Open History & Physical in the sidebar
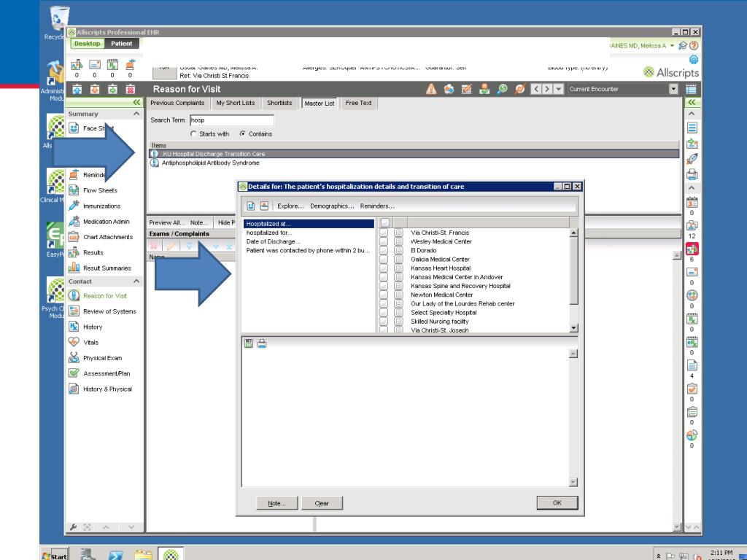747x560 pixels. [x=107, y=389]
